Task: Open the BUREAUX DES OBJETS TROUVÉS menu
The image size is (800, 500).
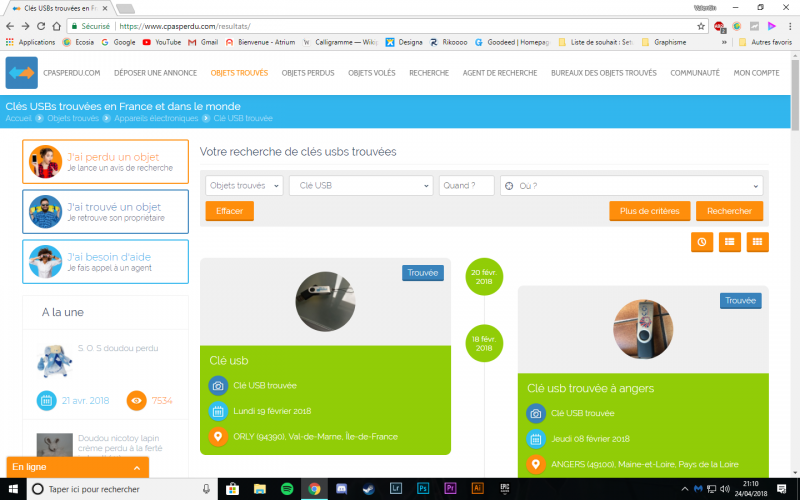Action: (x=604, y=73)
